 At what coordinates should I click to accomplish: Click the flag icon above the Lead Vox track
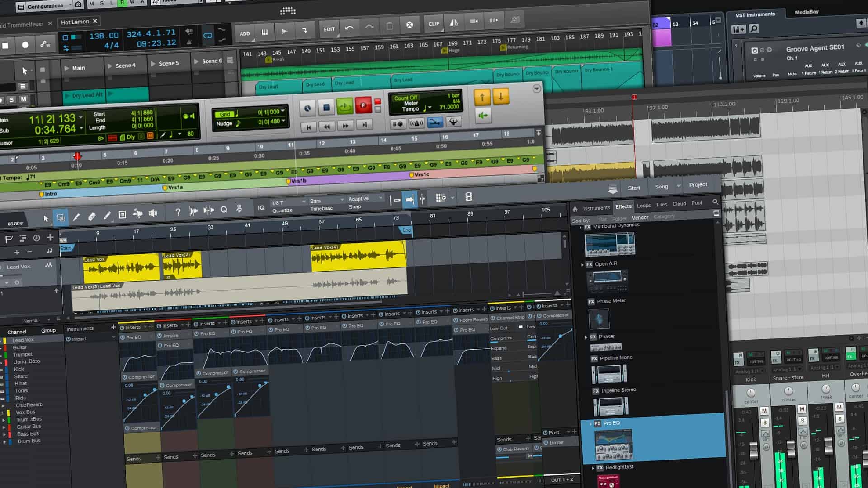tap(9, 239)
